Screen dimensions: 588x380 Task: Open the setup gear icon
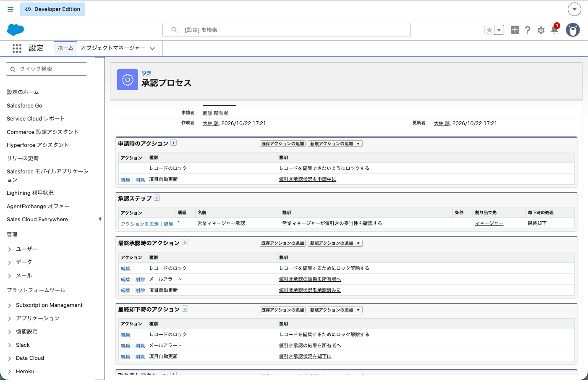(541, 30)
